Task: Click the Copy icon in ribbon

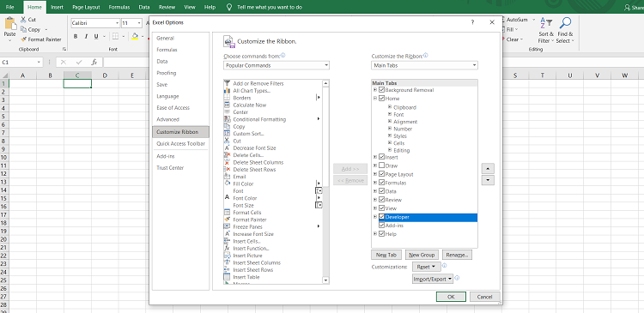Action: point(23,29)
